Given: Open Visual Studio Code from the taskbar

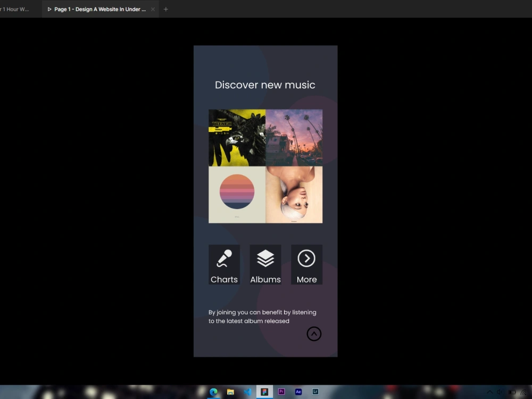Looking at the screenshot, I should point(248,392).
